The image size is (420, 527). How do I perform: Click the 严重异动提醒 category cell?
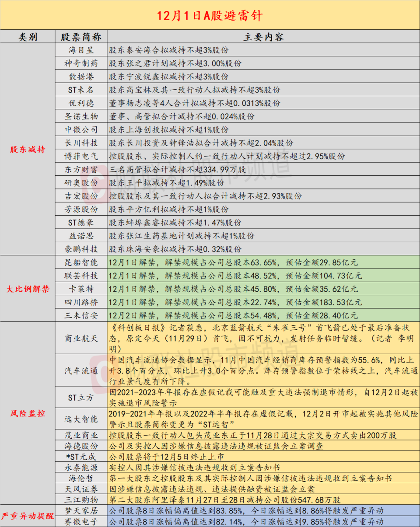(28, 515)
